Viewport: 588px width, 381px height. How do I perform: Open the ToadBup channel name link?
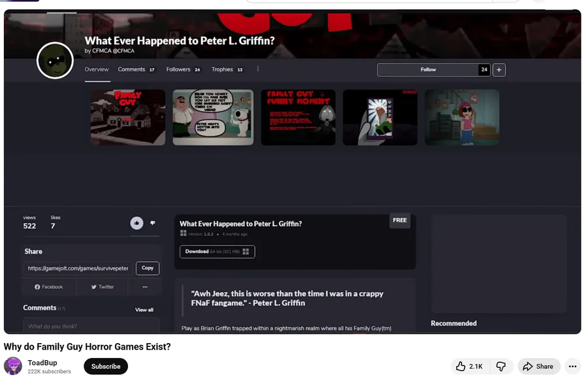[x=42, y=363]
